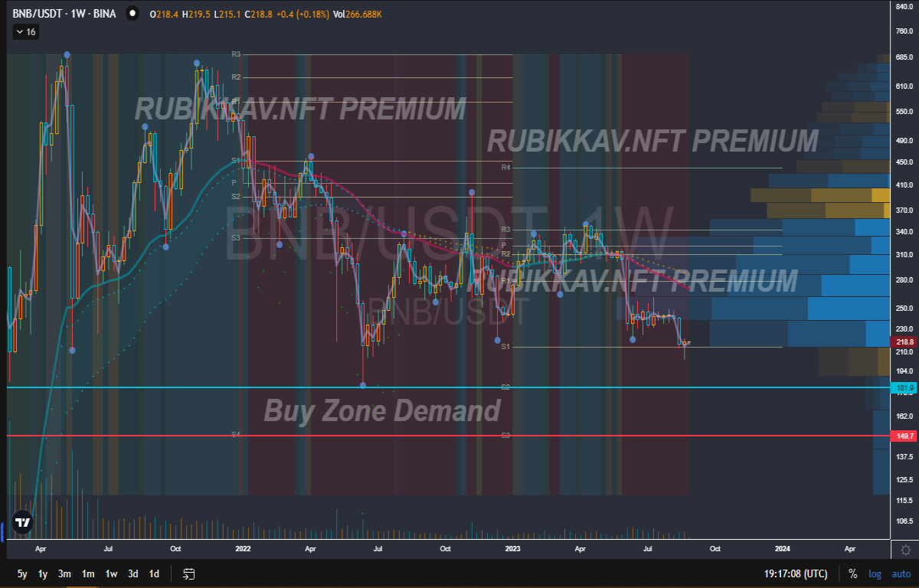Screen dimensions: 919x588
Task: Select the cyan 181.9 price line label
Action: pos(904,388)
